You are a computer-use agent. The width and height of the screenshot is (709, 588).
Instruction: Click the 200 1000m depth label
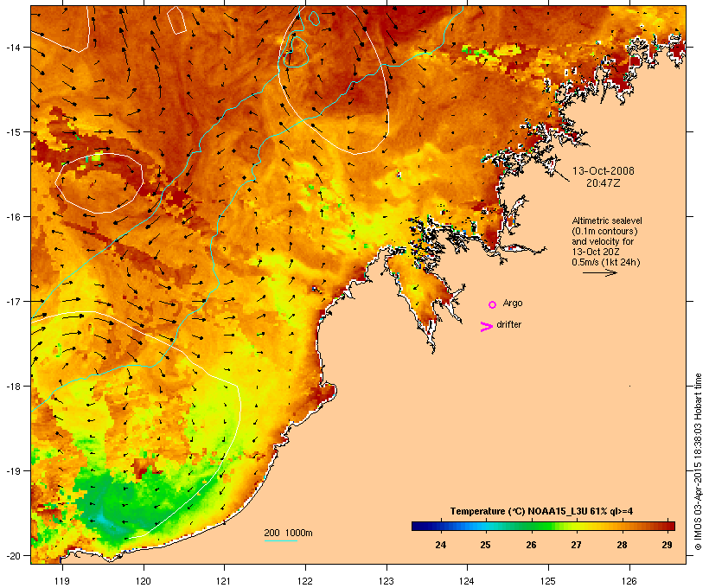[288, 533]
